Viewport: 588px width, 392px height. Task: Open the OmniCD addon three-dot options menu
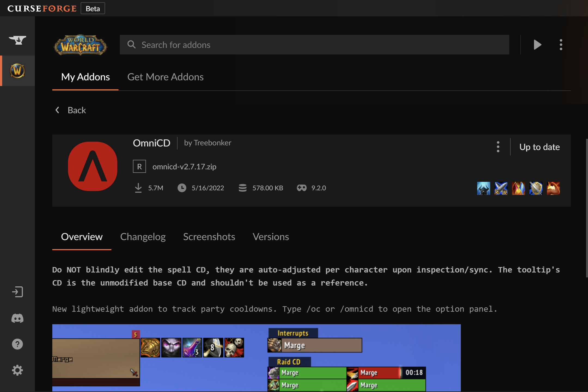tap(498, 147)
